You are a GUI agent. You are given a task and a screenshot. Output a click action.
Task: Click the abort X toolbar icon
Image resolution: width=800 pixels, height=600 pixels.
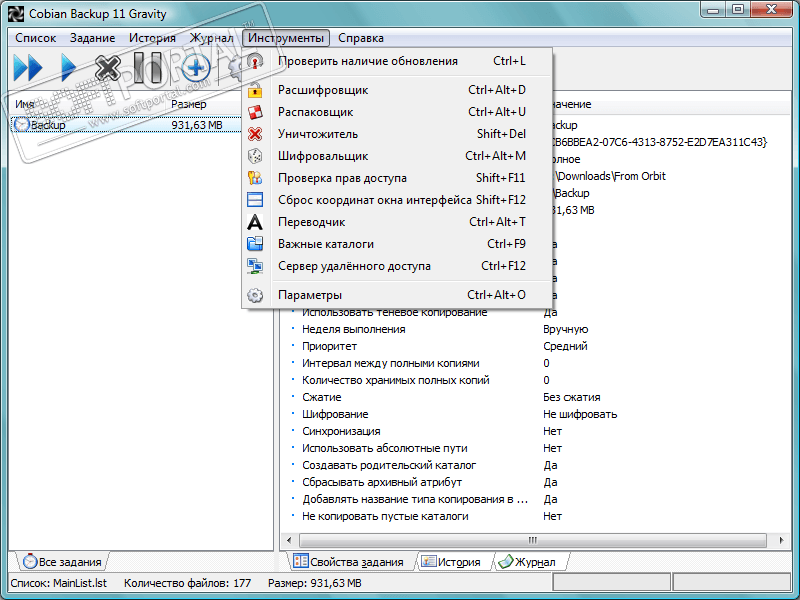[108, 67]
